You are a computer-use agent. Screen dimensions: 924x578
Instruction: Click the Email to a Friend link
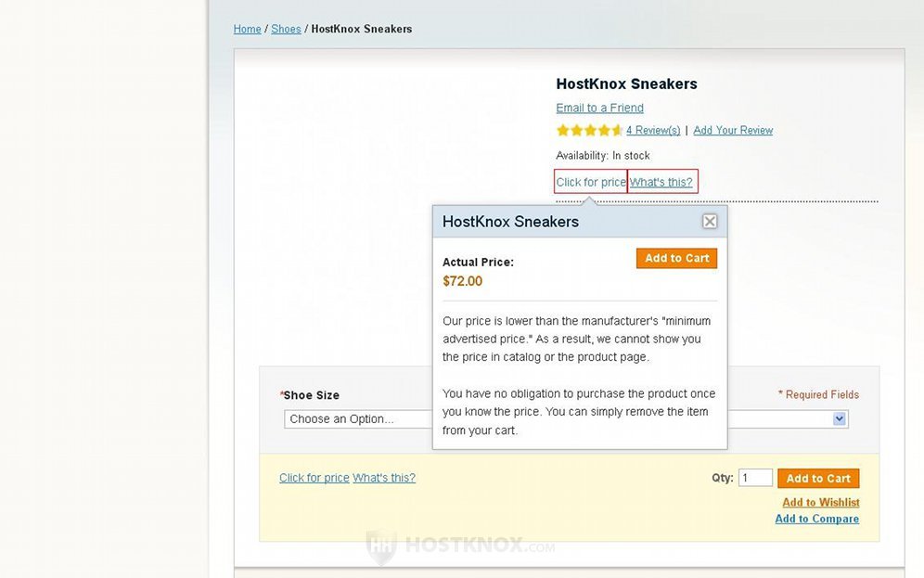pyautogui.click(x=600, y=108)
